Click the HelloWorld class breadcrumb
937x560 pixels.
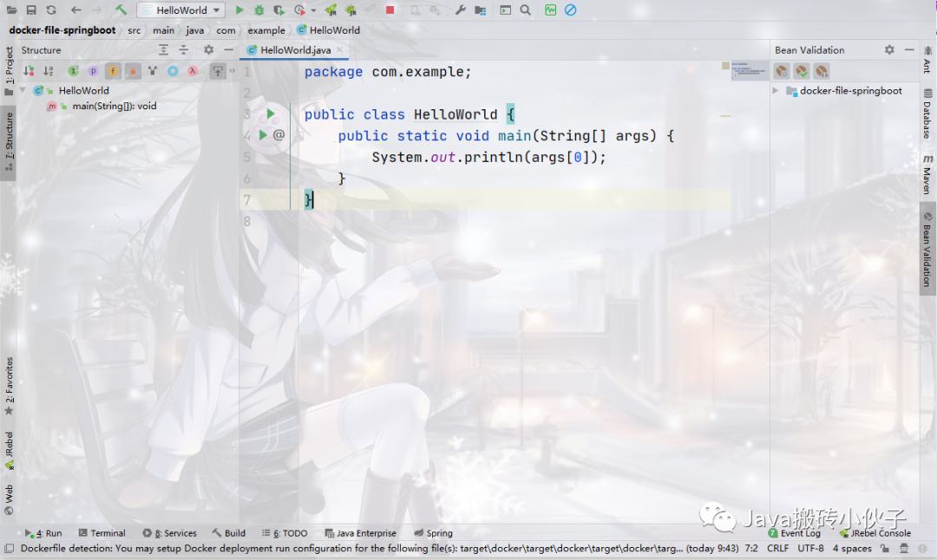click(x=329, y=29)
